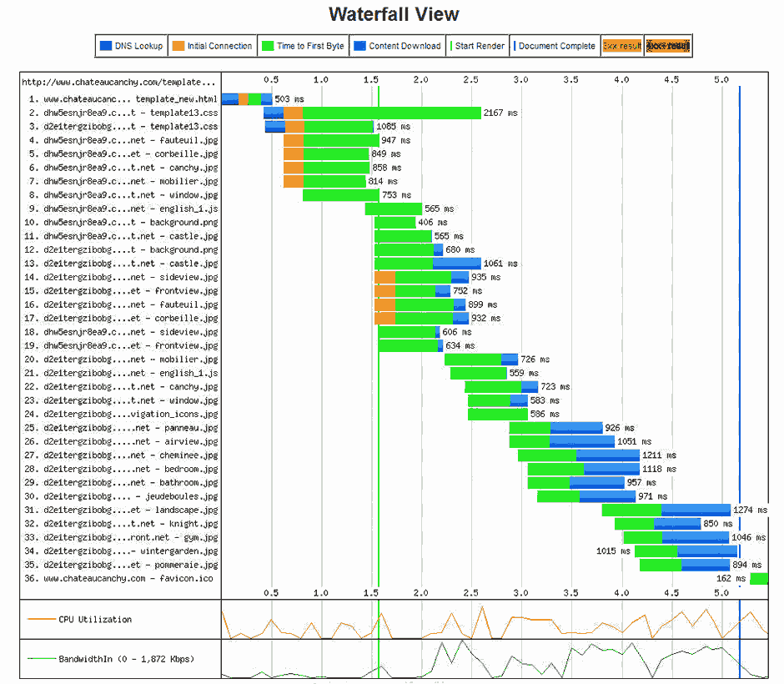Select the Document Complete legend entry
The height and width of the screenshot is (684, 784).
(555, 46)
